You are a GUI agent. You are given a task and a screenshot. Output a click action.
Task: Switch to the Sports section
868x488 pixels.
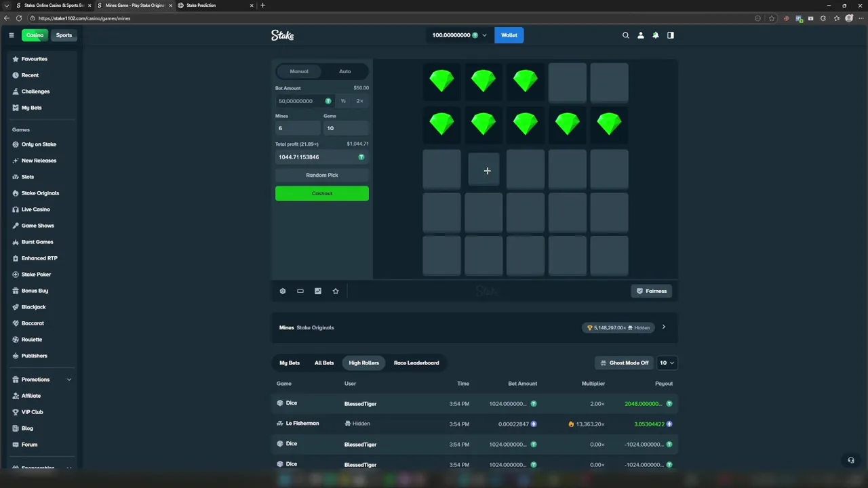point(64,35)
